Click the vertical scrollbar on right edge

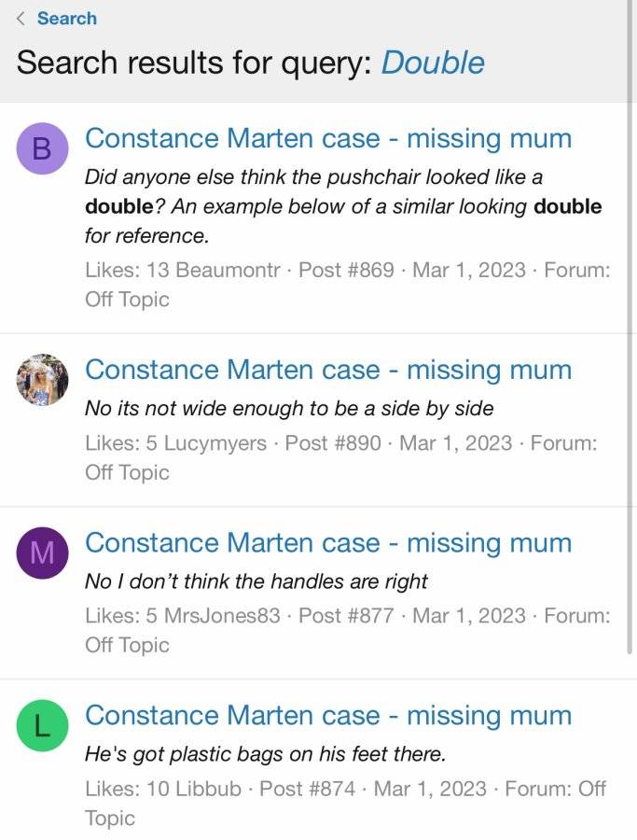(630, 327)
